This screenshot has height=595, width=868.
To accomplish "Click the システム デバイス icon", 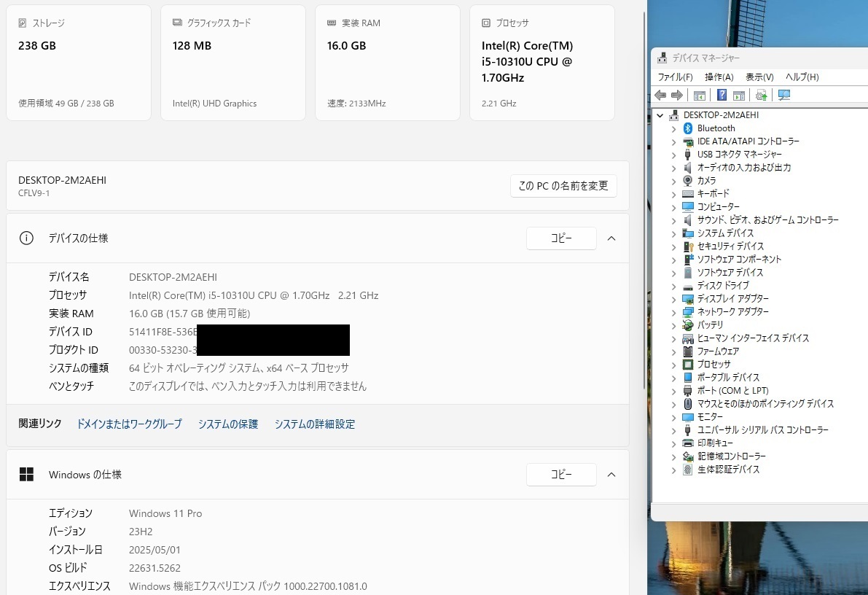I will coord(687,233).
